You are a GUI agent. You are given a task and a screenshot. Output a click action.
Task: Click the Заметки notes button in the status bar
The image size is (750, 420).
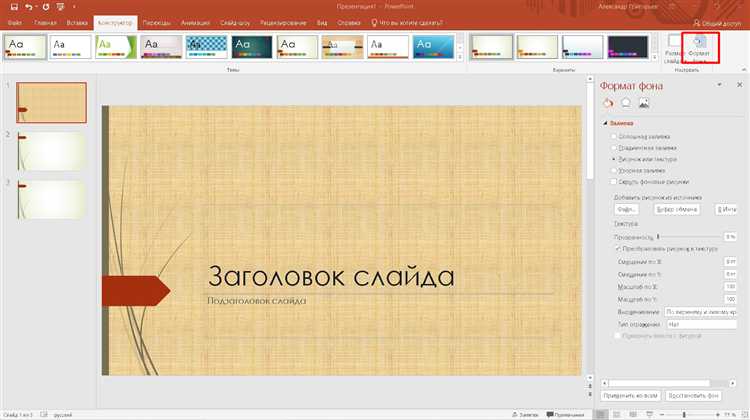tap(525, 415)
